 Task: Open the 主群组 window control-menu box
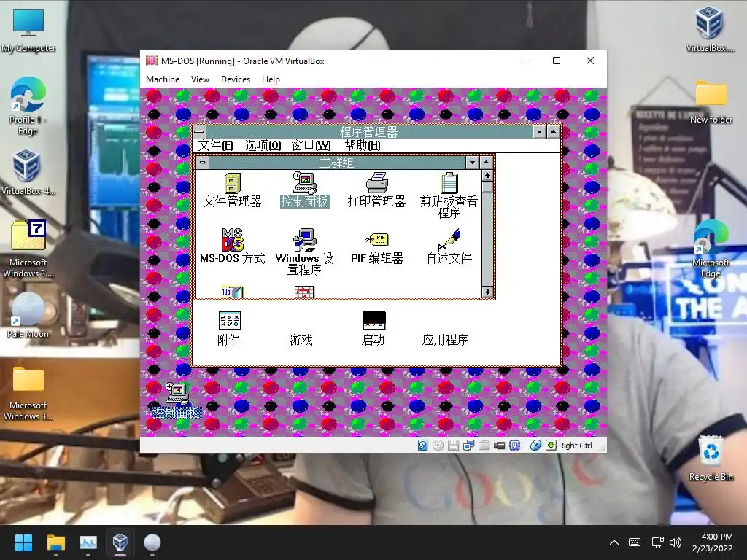203,163
